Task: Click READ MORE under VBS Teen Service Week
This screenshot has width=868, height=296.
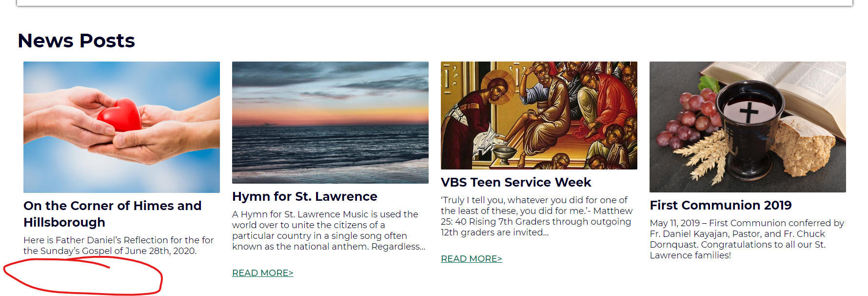Action: pyautogui.click(x=471, y=259)
